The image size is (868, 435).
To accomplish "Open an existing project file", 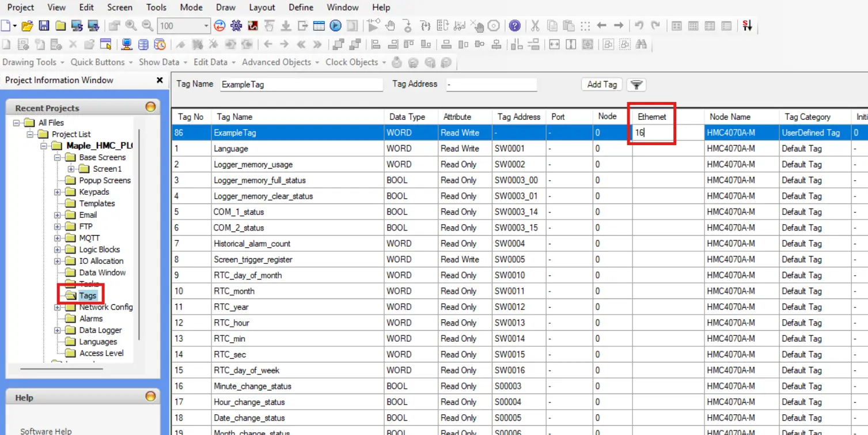I will point(27,25).
